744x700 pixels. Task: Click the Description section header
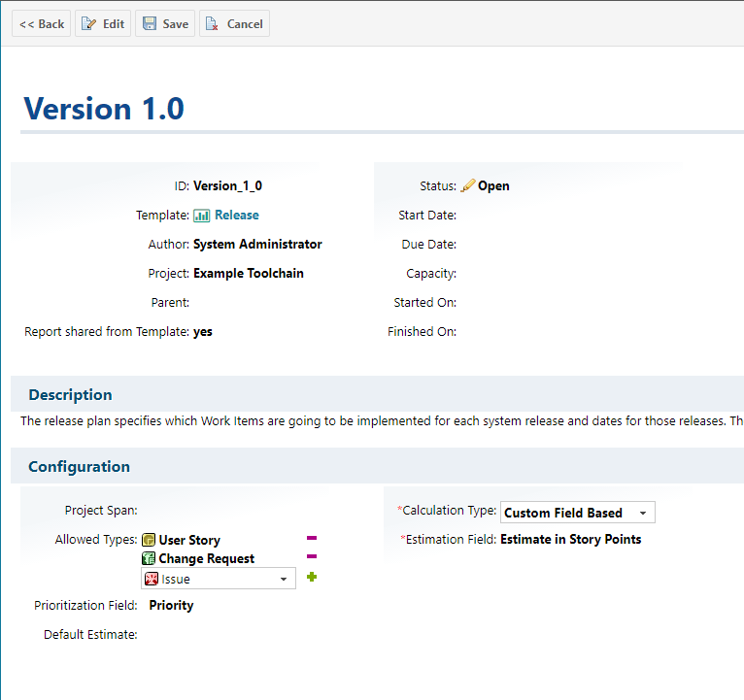70,395
